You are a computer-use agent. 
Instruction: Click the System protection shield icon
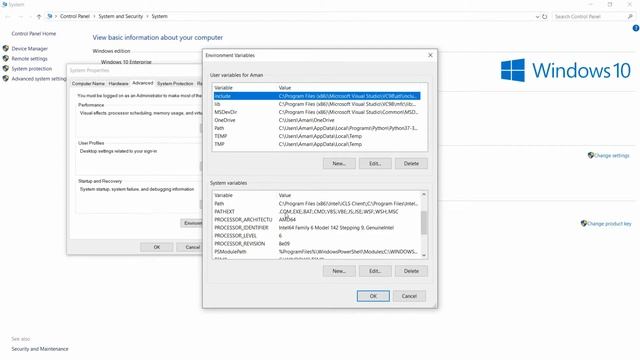[x=6, y=69]
